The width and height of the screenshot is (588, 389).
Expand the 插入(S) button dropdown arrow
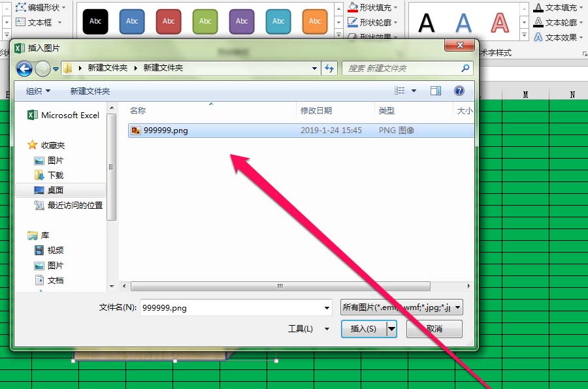click(391, 329)
